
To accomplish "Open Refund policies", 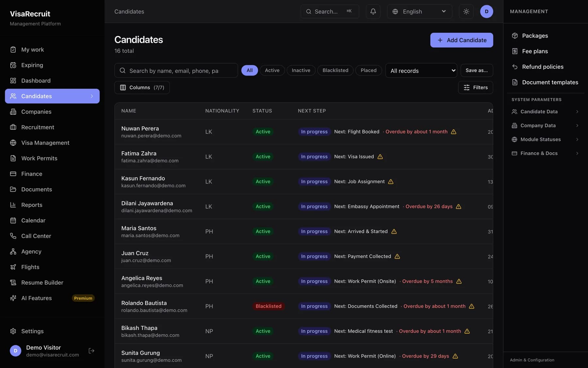I will pos(546,67).
